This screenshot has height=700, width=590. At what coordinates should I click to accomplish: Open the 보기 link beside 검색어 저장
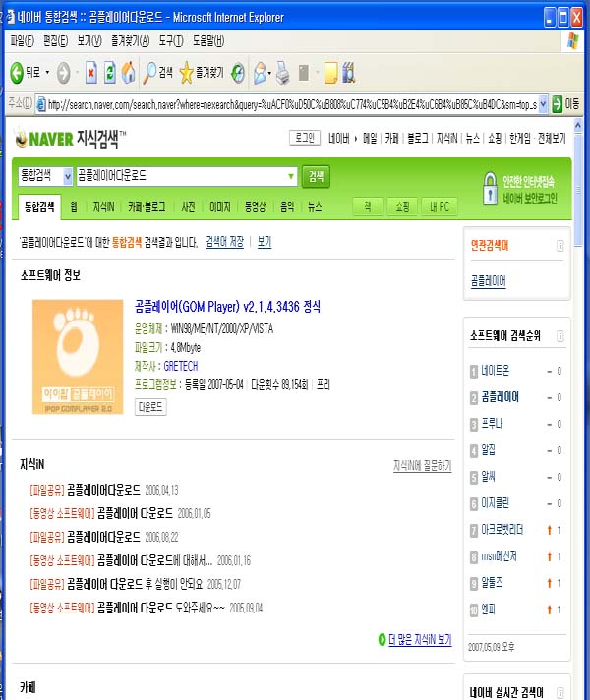coord(265,242)
